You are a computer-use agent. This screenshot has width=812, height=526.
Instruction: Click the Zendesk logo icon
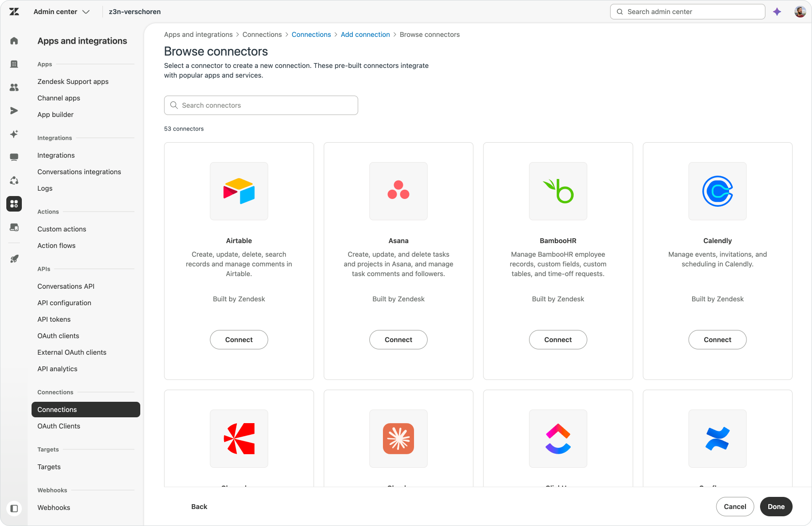[x=14, y=12]
